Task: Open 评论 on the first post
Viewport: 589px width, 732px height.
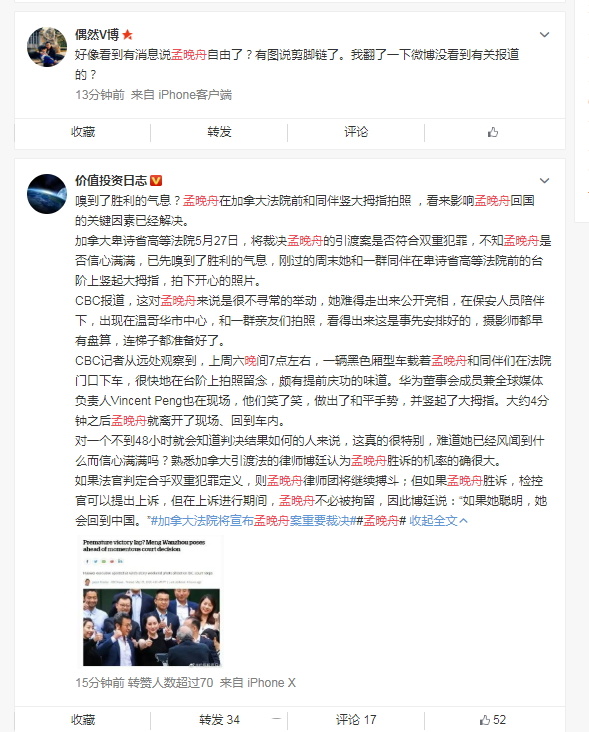Action: point(356,132)
